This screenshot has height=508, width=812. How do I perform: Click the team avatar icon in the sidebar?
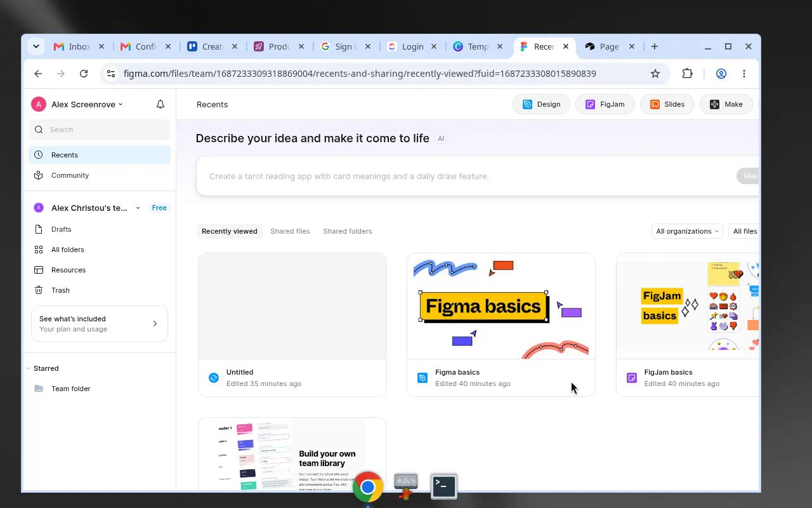39,208
